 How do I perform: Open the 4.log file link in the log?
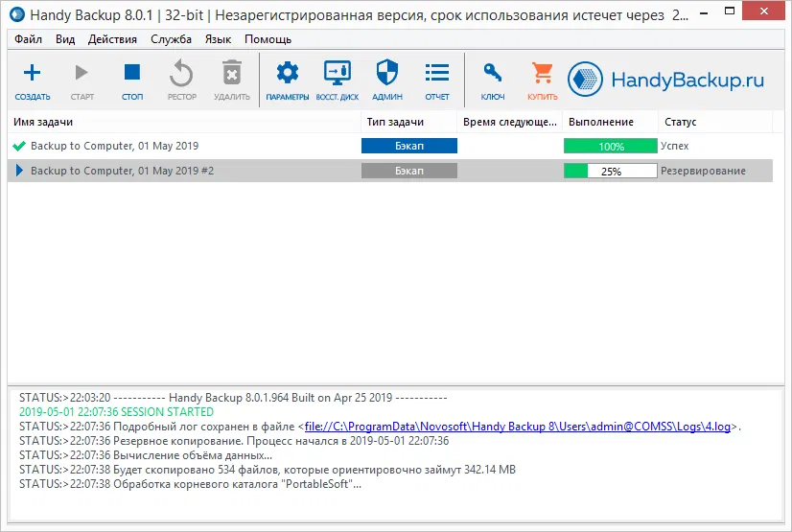pos(518,427)
